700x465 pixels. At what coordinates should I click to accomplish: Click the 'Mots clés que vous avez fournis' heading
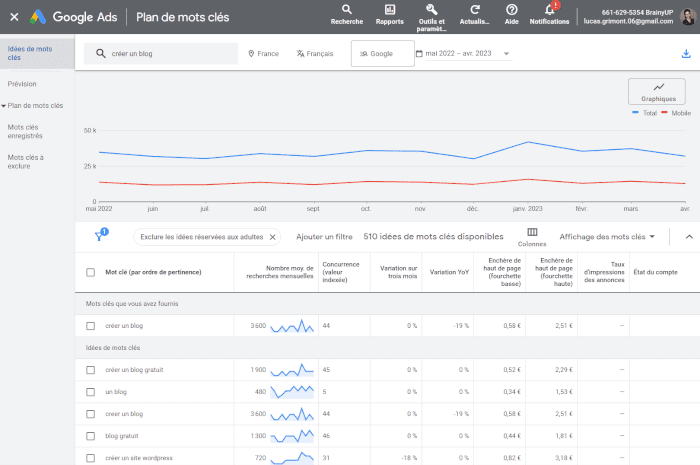coord(132,303)
